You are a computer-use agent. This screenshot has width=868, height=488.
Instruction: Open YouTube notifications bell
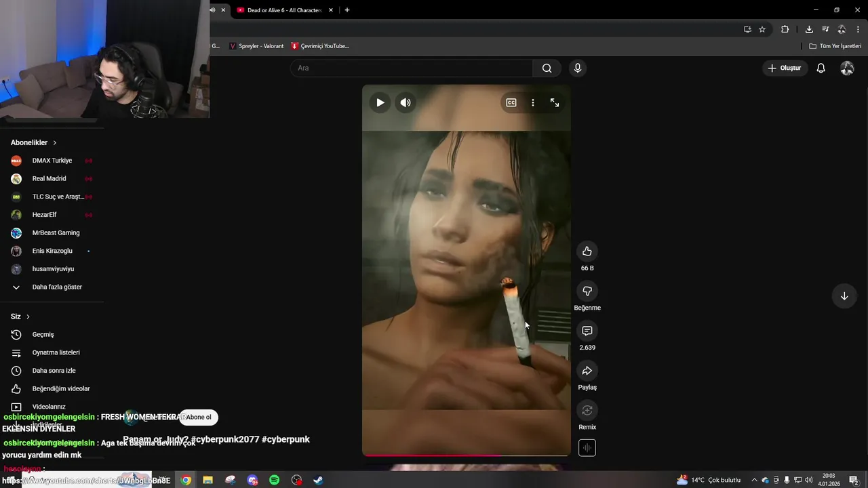tap(821, 68)
